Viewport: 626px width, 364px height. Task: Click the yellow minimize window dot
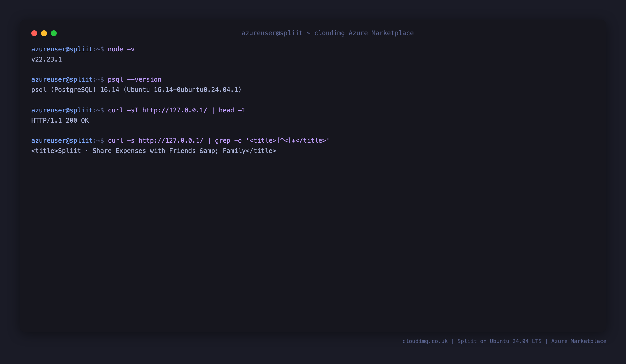coord(44,33)
